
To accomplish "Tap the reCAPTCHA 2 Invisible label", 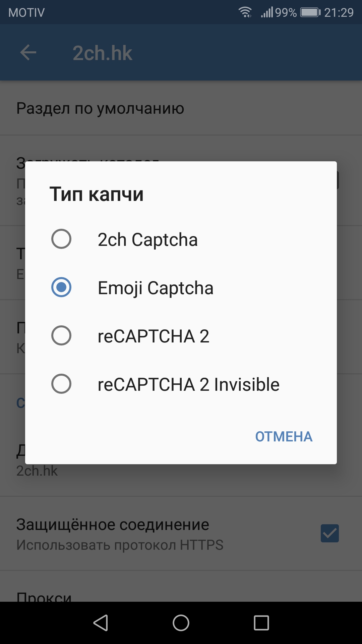I will (x=188, y=384).
